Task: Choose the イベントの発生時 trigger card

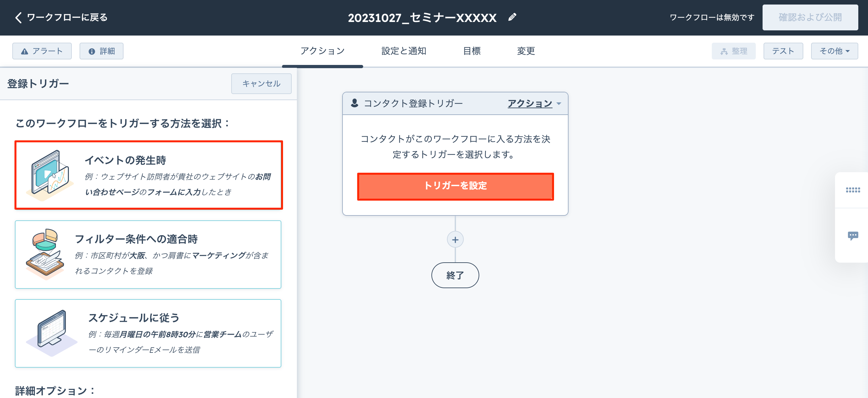Action: [x=148, y=175]
